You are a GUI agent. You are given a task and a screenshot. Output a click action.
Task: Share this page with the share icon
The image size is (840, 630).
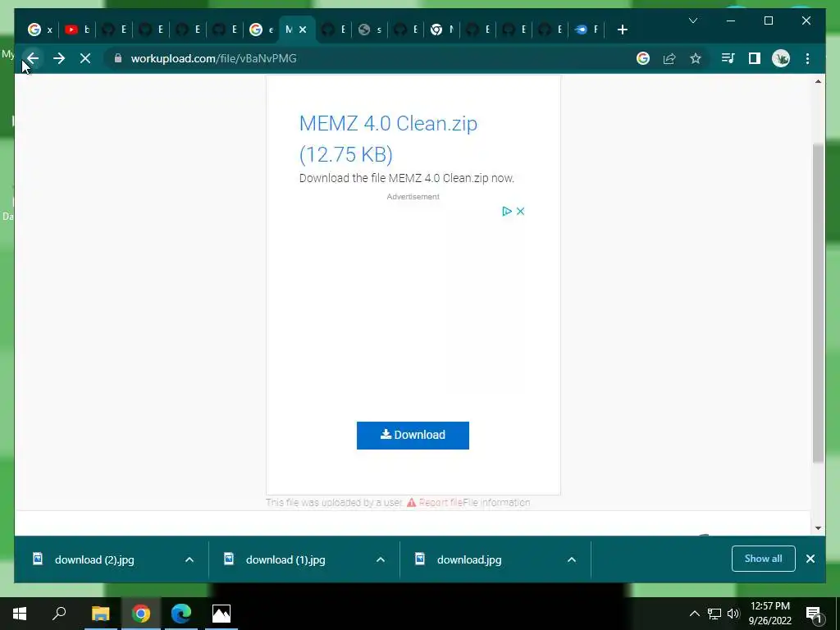(x=669, y=58)
